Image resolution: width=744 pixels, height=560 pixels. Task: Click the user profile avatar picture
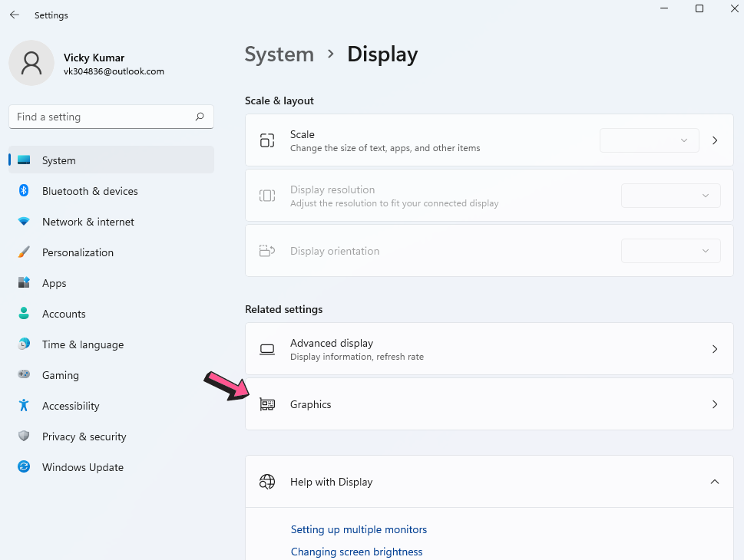(31, 63)
